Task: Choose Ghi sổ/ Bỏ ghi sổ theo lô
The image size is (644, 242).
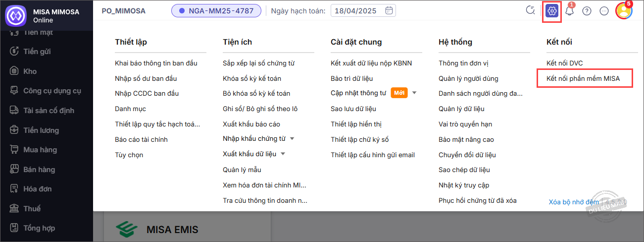Action: point(260,109)
